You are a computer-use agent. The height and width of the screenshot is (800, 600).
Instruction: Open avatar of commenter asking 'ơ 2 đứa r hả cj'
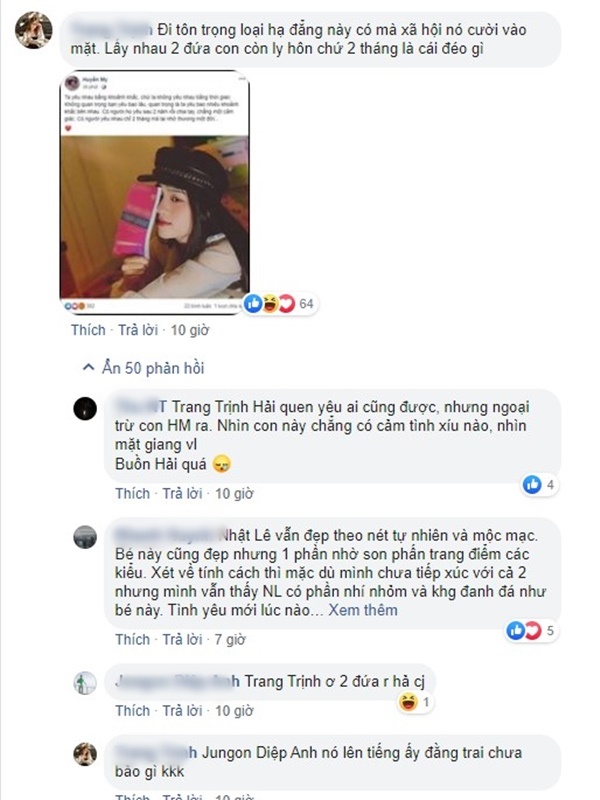(x=85, y=683)
